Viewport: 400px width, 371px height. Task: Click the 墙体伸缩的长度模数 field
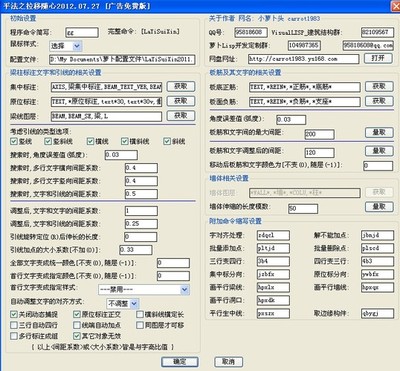click(303, 209)
